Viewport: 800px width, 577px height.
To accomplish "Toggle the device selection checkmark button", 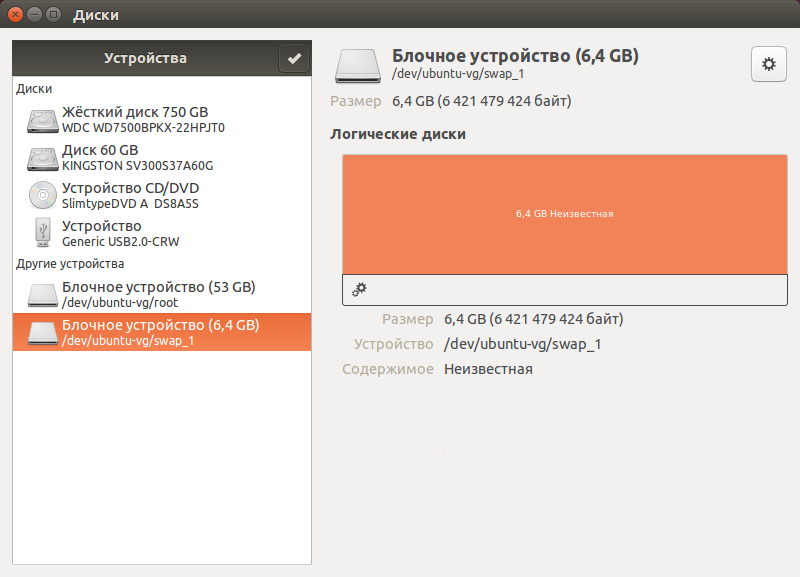I will 294,59.
